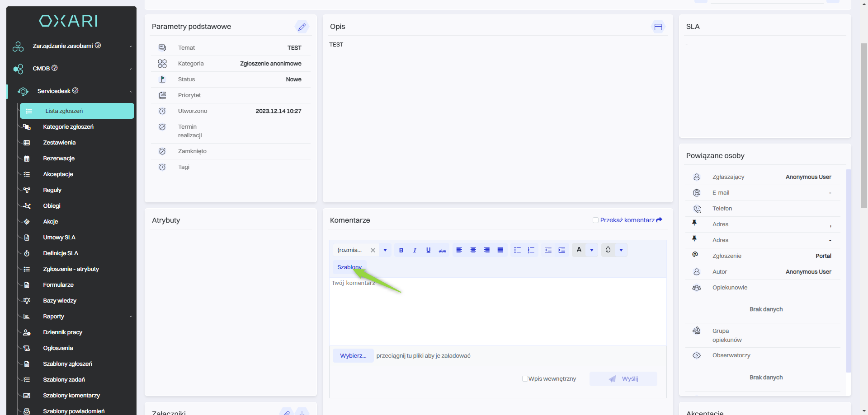Enable the Wpis wewnętrzny checkbox
Image resolution: width=868 pixels, height=415 pixels.
(525, 379)
